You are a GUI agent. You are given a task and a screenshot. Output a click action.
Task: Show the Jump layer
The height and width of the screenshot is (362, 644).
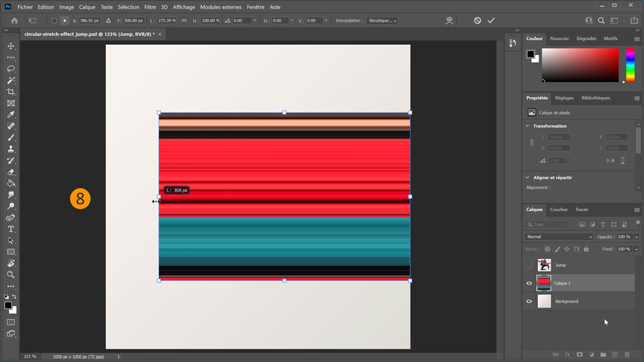point(529,265)
